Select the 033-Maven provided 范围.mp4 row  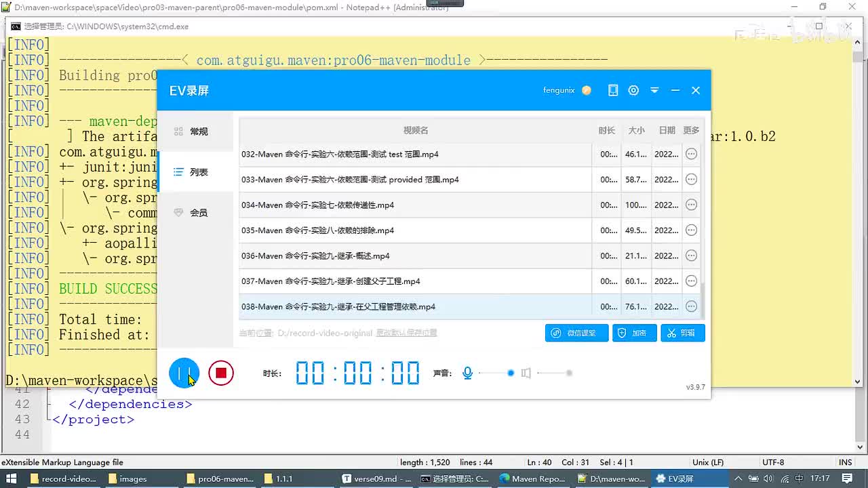470,180
